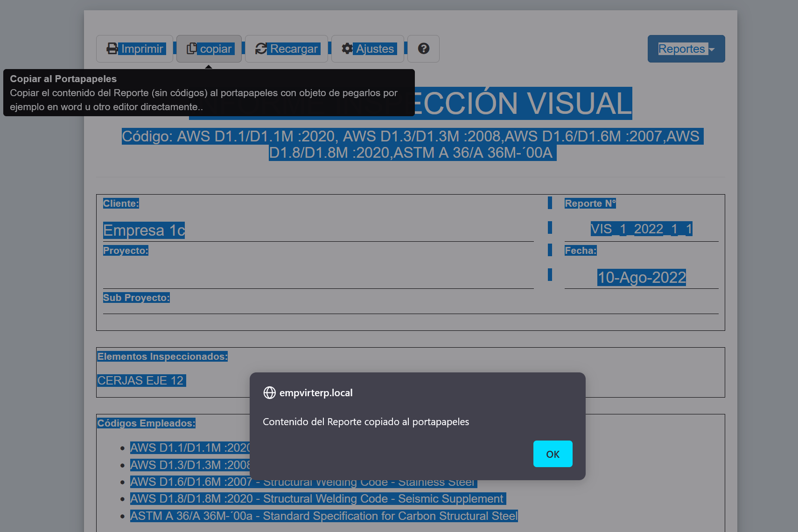The width and height of the screenshot is (798, 532).
Task: Click the date 10-Ago-2022
Action: 641,278
